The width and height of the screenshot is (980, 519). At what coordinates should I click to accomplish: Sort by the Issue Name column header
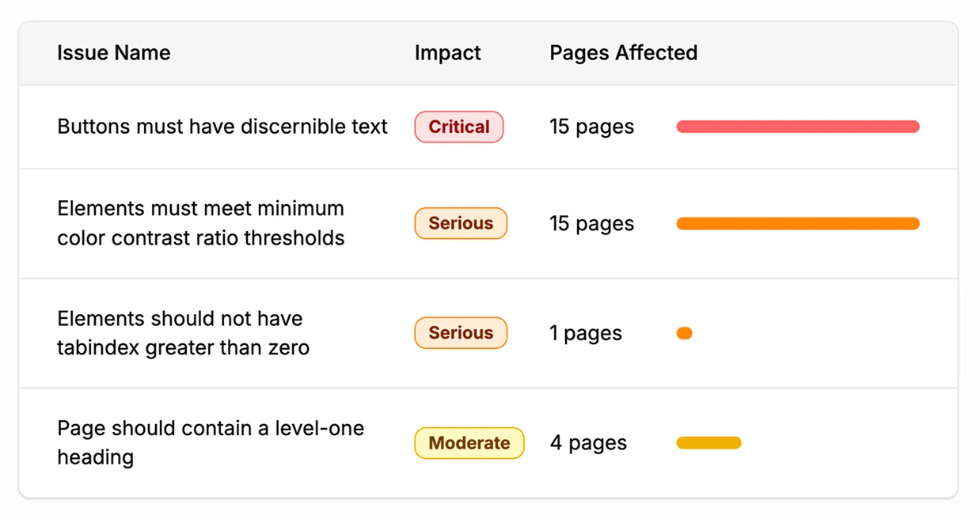pos(113,53)
